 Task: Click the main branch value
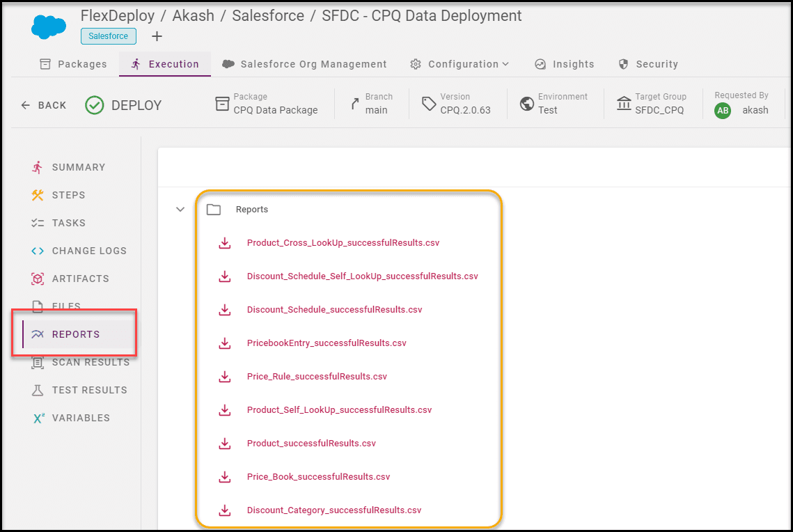pos(376,110)
